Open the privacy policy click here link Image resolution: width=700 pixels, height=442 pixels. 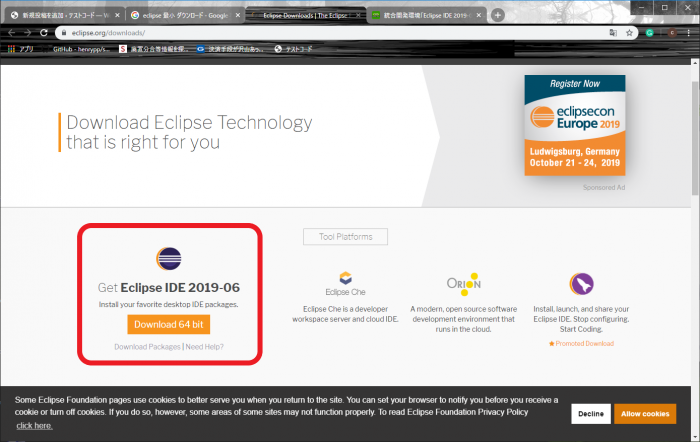34,425
